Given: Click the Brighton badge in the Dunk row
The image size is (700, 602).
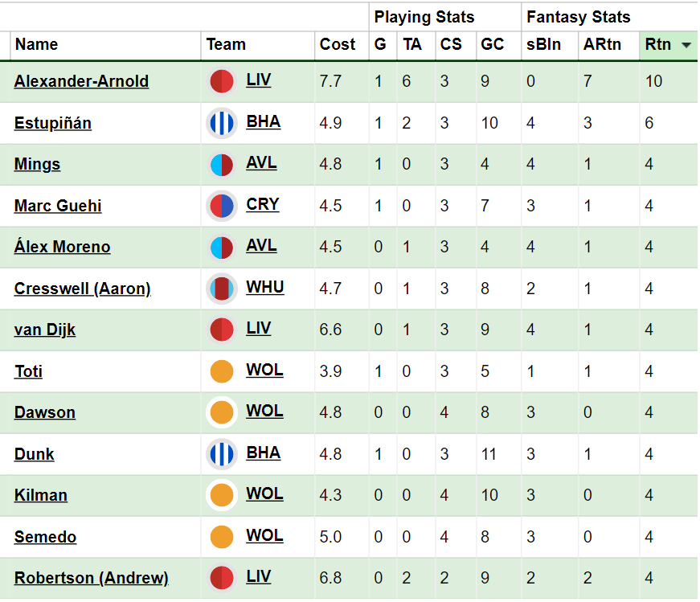Looking at the screenshot, I should point(222,454).
